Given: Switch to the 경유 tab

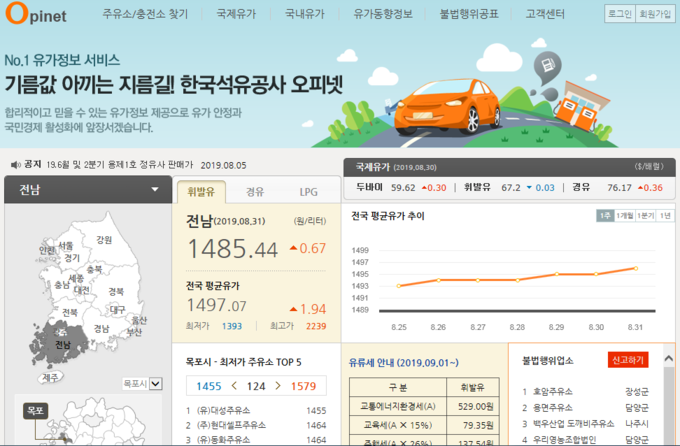Looking at the screenshot, I should click(255, 192).
